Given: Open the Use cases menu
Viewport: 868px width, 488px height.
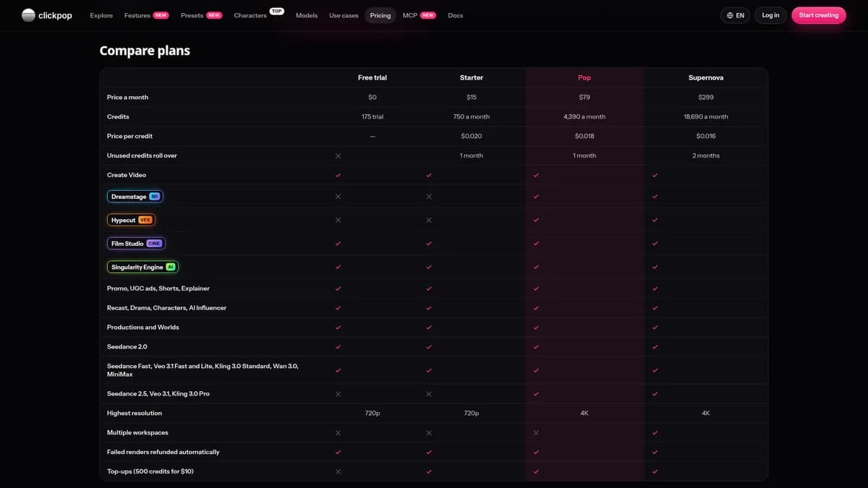Looking at the screenshot, I should pos(344,15).
